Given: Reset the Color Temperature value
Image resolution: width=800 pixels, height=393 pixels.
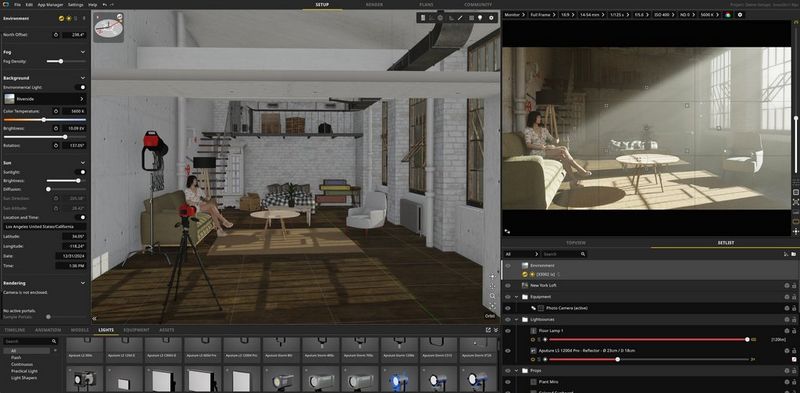Looking at the screenshot, I should (56, 111).
